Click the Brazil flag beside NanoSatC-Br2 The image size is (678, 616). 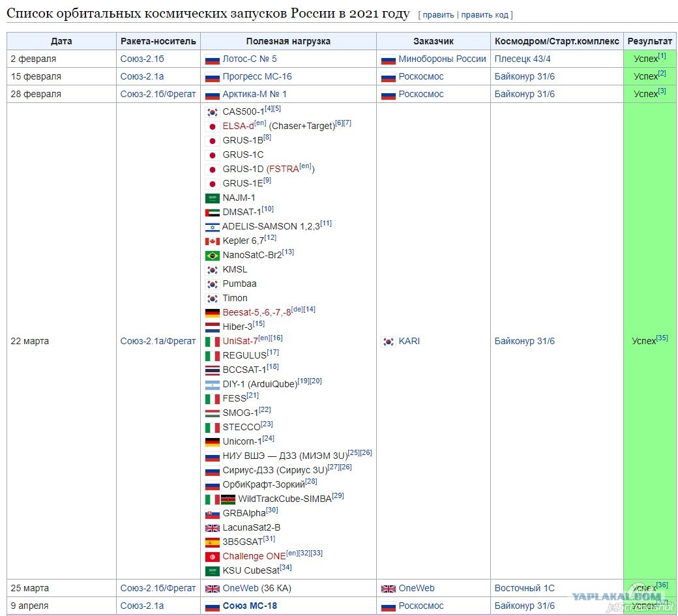click(x=213, y=256)
